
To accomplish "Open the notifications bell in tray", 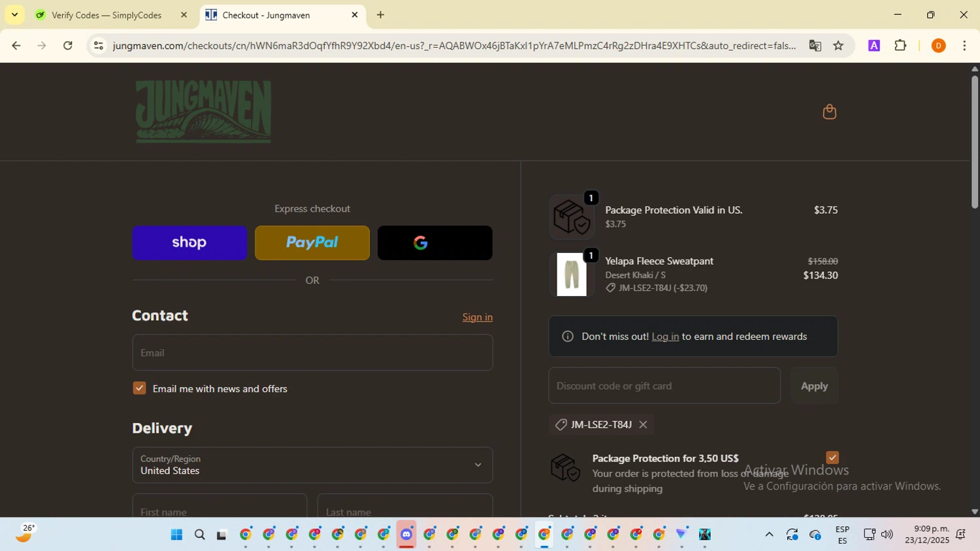I will click(x=960, y=535).
